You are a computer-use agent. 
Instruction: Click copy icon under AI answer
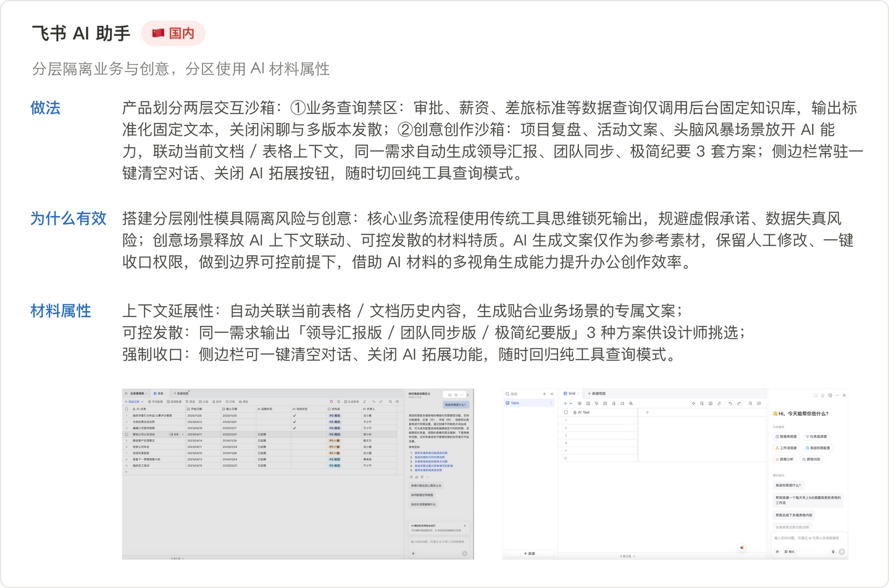(411, 477)
